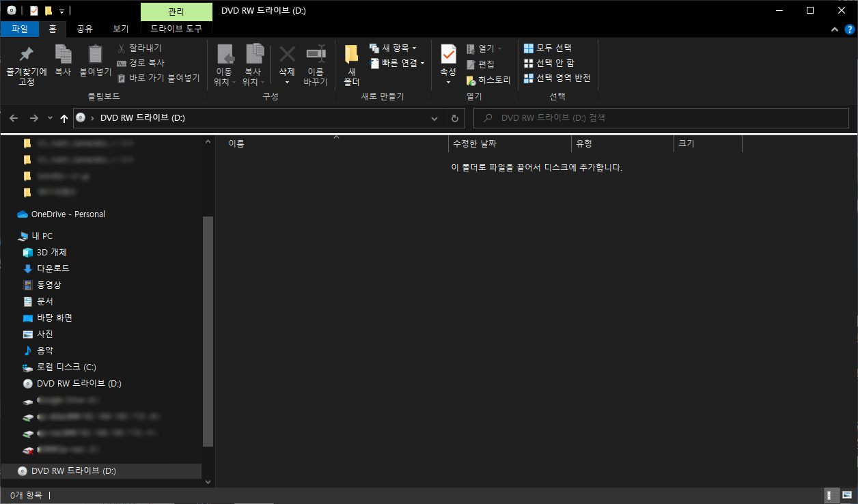The width and height of the screenshot is (858, 504).
Task: Click 편집 edit command
Action: (x=480, y=64)
